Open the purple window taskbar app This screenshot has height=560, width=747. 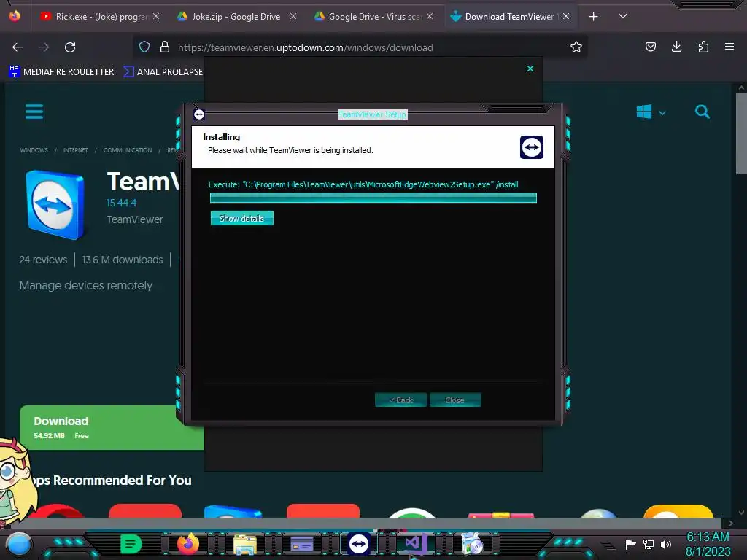coord(302,544)
